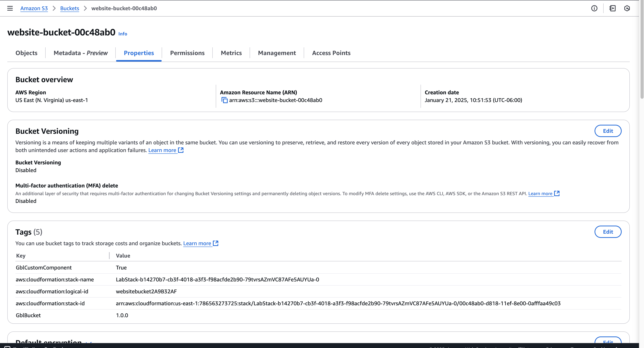Go to Buckets breadcrumb link
The height and width of the screenshot is (348, 644).
(69, 8)
